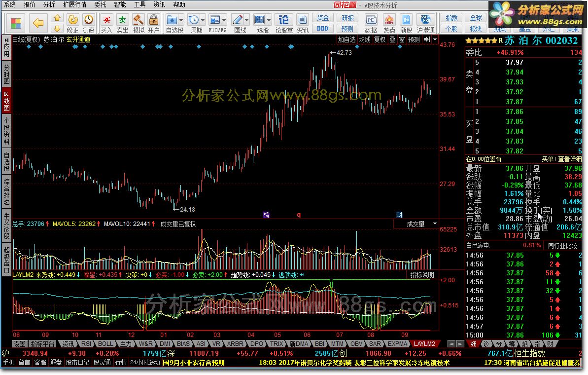Open 个股资料 in left sidebar
The height and width of the screenshot is (375, 588).
[x=6, y=131]
